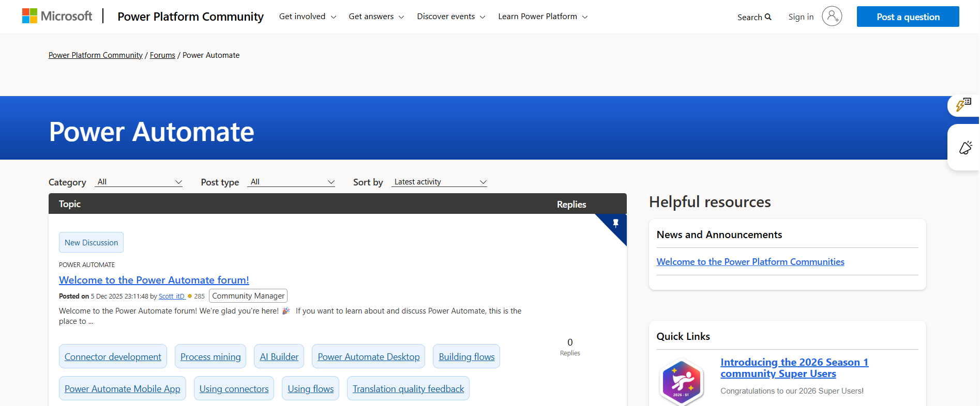Click the post date 5 Dec 2025 23:11:48
Screen dimensions: 980x406
tap(119, 296)
